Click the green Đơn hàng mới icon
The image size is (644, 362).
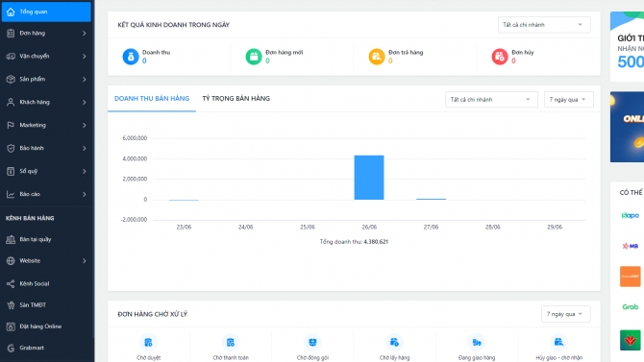[x=254, y=57]
